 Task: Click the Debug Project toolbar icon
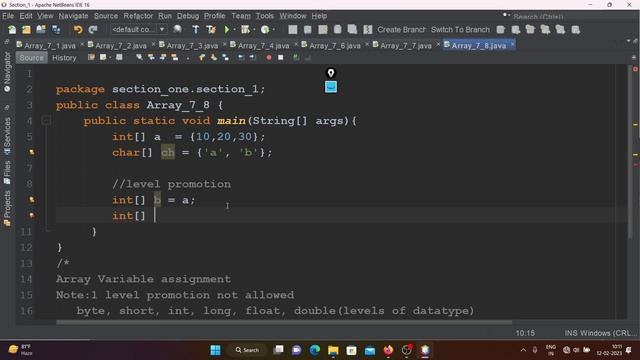click(245, 29)
